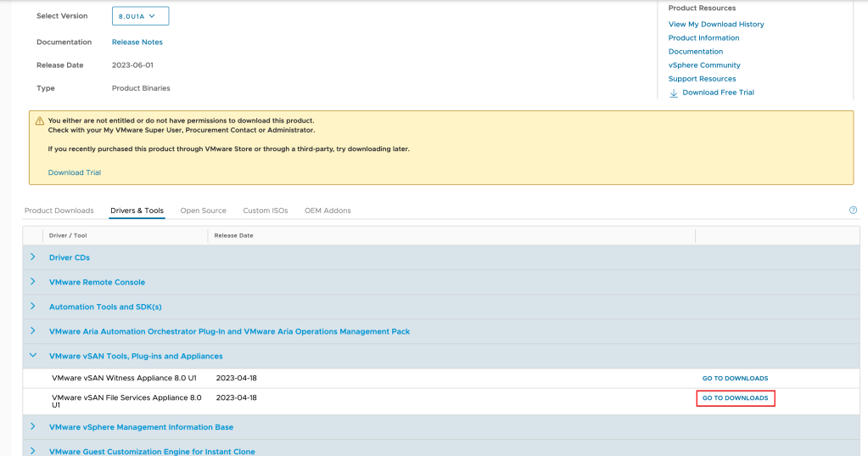The width and height of the screenshot is (868, 456).
Task: Select the OEM Addons tab
Action: (x=328, y=211)
